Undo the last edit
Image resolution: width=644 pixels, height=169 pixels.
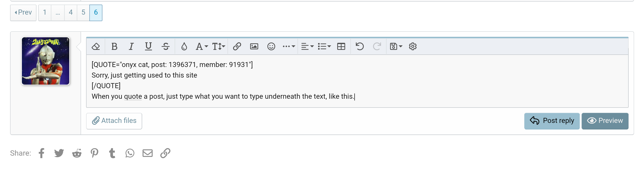(360, 47)
